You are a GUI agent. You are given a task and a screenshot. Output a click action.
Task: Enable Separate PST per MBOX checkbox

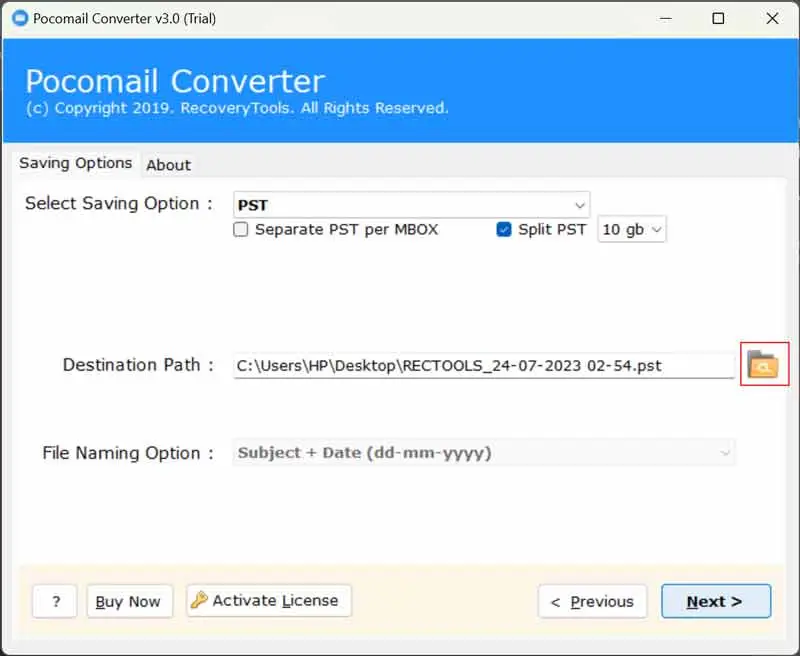[240, 229]
